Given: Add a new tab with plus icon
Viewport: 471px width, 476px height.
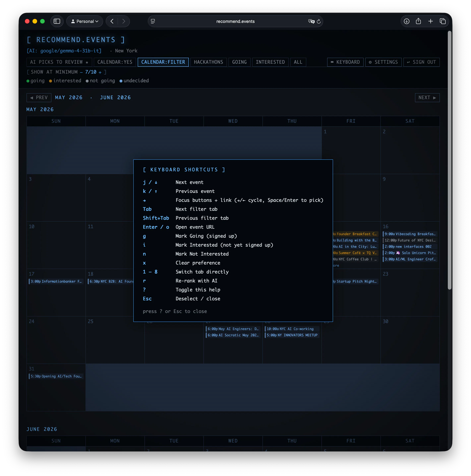Looking at the screenshot, I should tap(431, 21).
